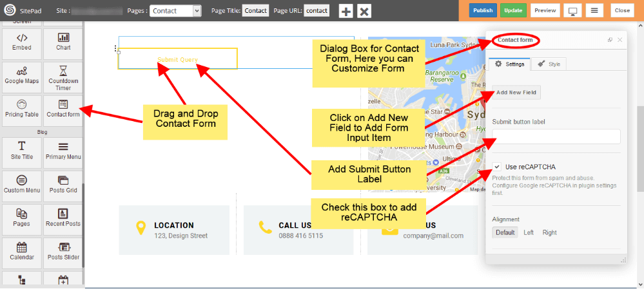644x289 pixels.
Task: Choose the Recent Posts widget
Action: (63, 219)
